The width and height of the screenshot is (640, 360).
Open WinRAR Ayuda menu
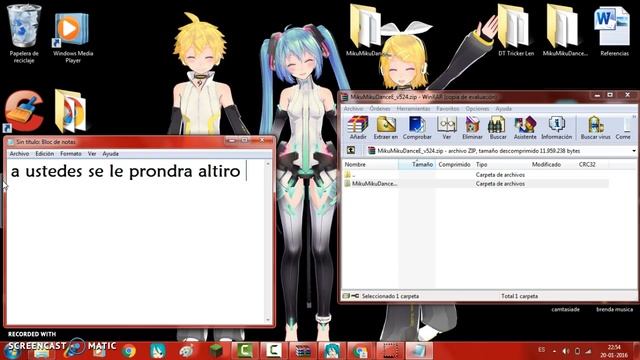tap(503, 109)
